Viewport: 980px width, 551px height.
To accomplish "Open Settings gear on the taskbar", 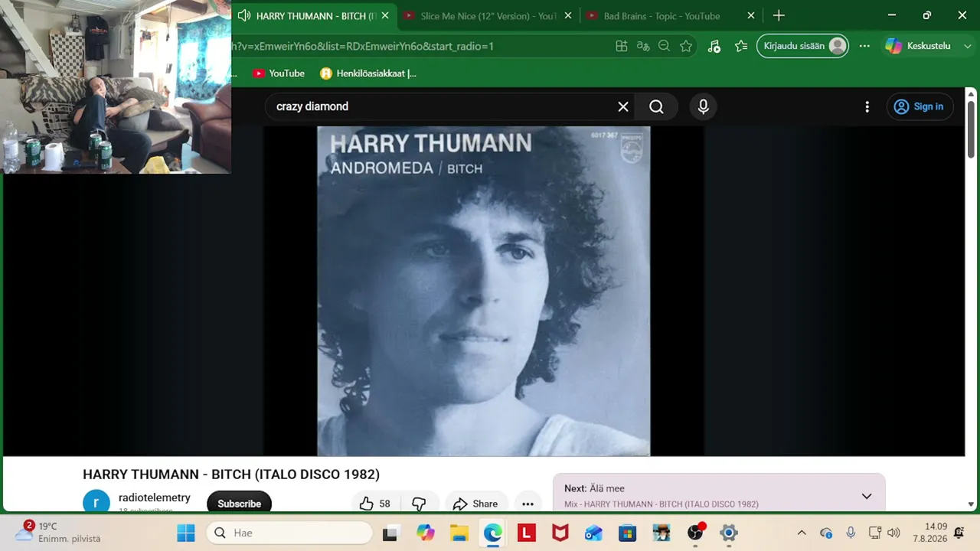I will tap(729, 533).
